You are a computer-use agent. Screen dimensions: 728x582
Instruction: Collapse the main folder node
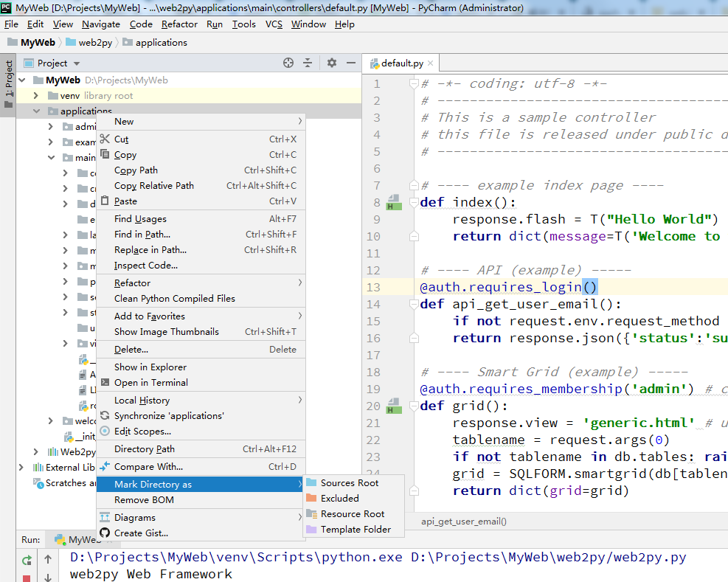(x=51, y=157)
